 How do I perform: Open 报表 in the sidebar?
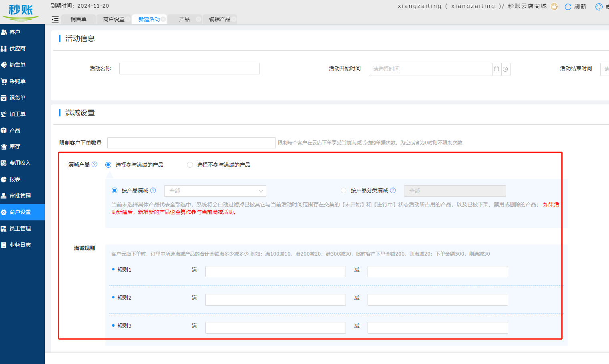click(x=22, y=179)
